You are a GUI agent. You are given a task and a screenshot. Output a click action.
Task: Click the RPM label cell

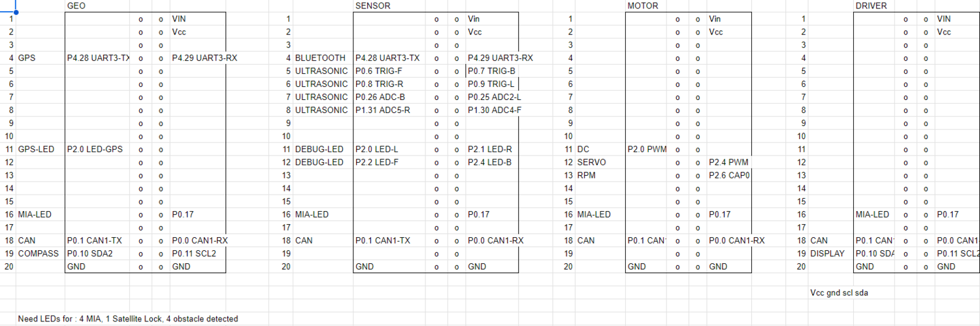tap(600, 176)
